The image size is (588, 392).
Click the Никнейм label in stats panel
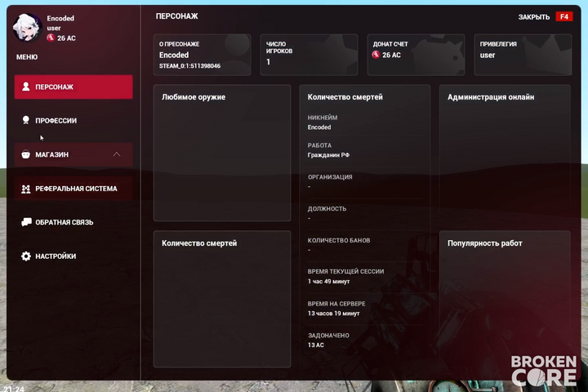[323, 118]
